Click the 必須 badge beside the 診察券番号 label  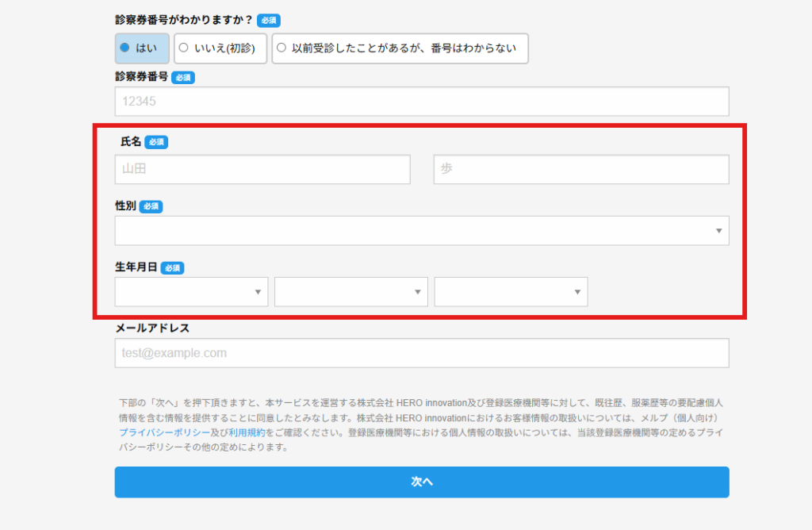183,78
